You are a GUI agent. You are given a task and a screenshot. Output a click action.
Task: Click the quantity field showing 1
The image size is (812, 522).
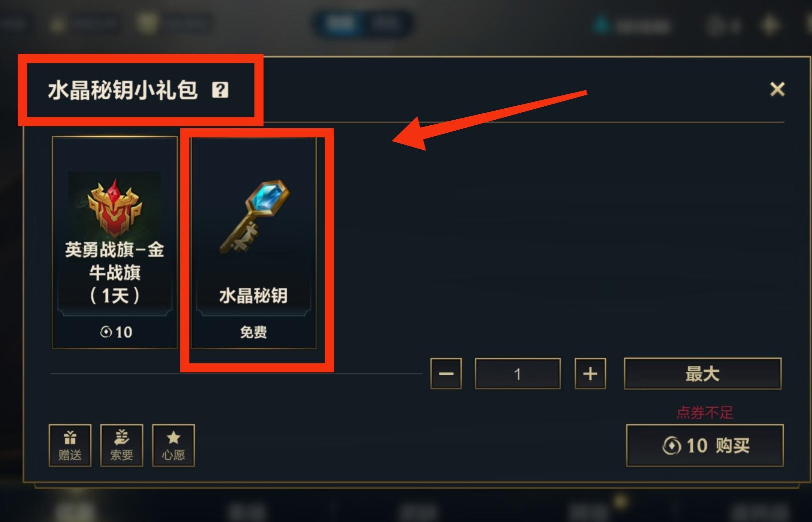518,373
